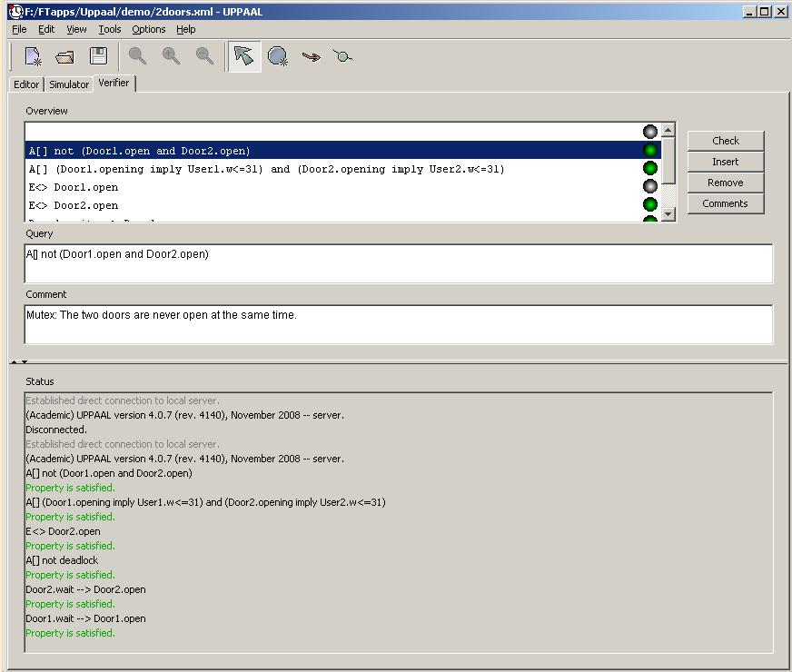Image resolution: width=792 pixels, height=672 pixels.
Task: Click green status light beside E<> Door2.open in Overview
Action: [650, 204]
